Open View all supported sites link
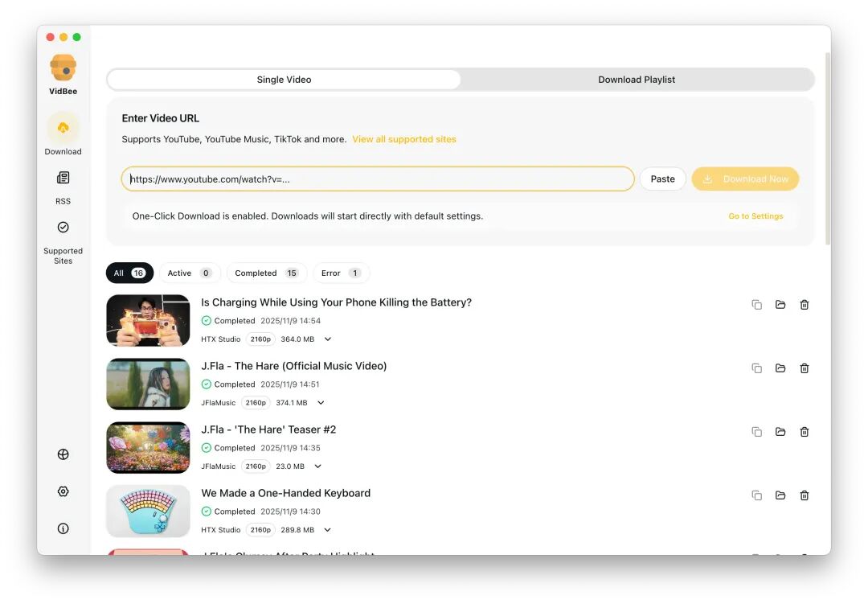This screenshot has height=604, width=868. point(404,139)
